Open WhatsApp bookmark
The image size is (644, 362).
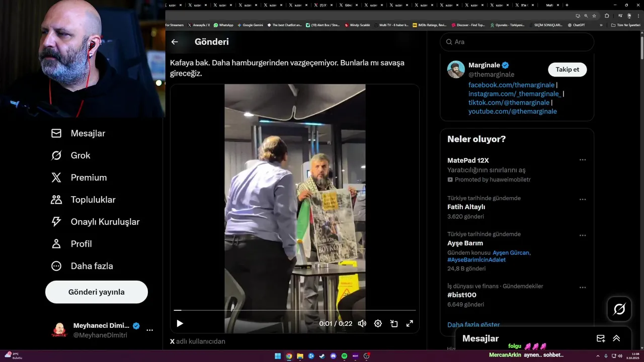(223, 25)
